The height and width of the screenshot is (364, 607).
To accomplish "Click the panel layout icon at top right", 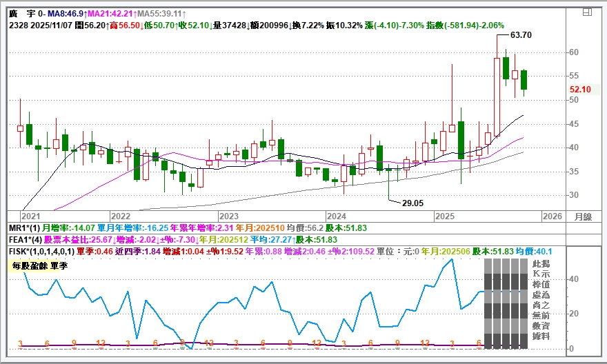I will point(586,12).
